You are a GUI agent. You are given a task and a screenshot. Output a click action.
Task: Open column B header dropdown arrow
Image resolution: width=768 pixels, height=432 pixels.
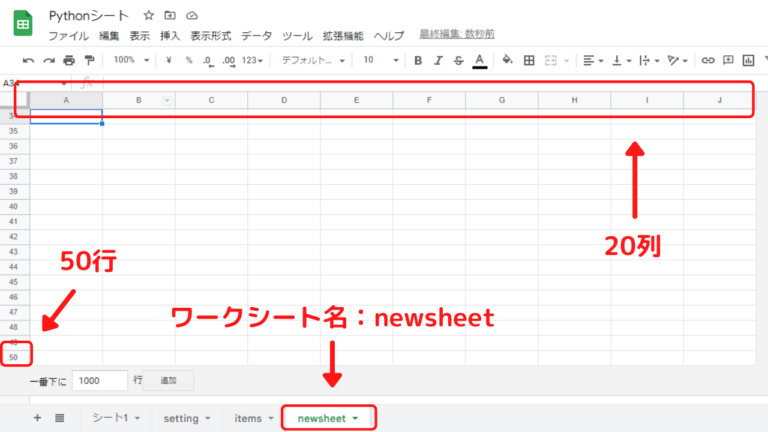(167, 100)
